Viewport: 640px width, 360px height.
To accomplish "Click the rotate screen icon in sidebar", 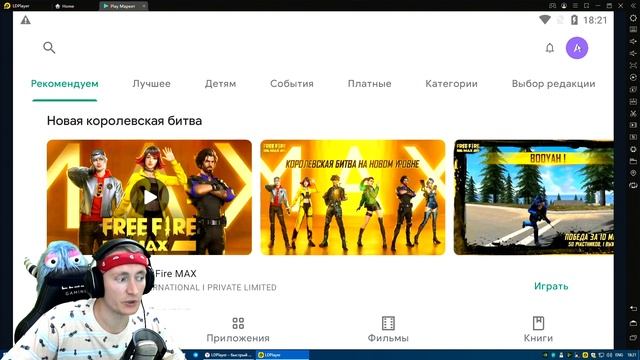I will pos(633,185).
